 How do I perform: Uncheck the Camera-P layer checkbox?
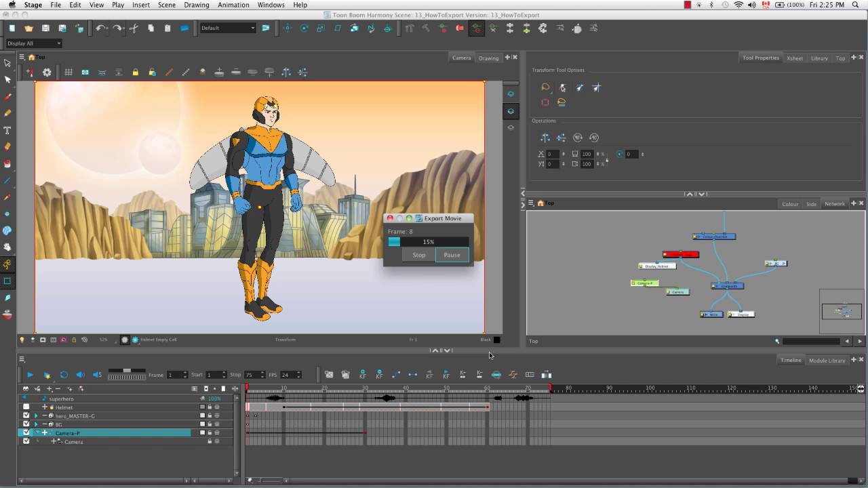point(26,432)
